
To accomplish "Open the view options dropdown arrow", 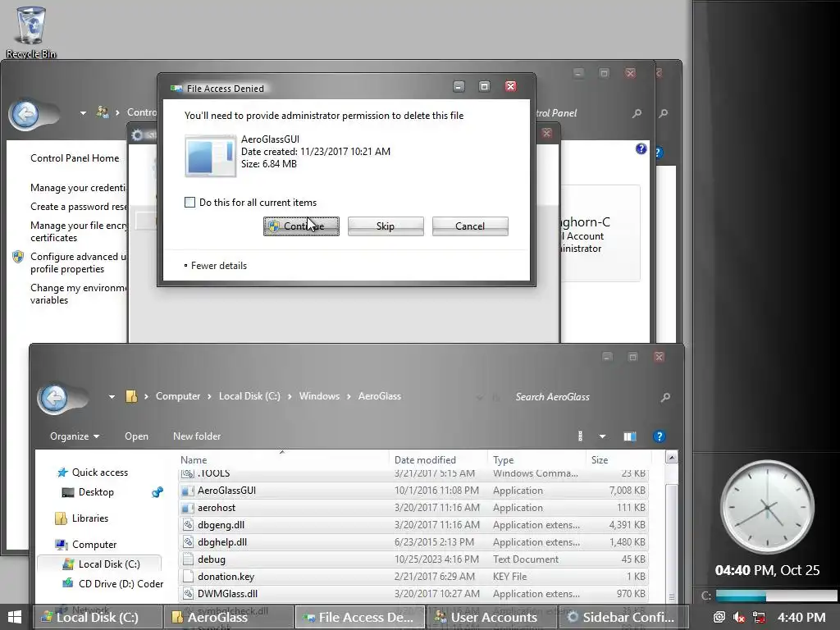I will point(603,436).
